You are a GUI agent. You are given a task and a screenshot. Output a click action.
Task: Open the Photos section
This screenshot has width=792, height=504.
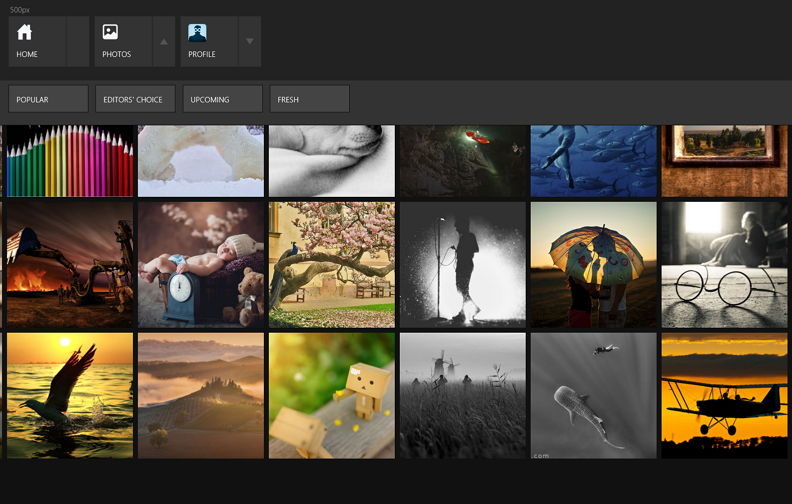(122, 41)
